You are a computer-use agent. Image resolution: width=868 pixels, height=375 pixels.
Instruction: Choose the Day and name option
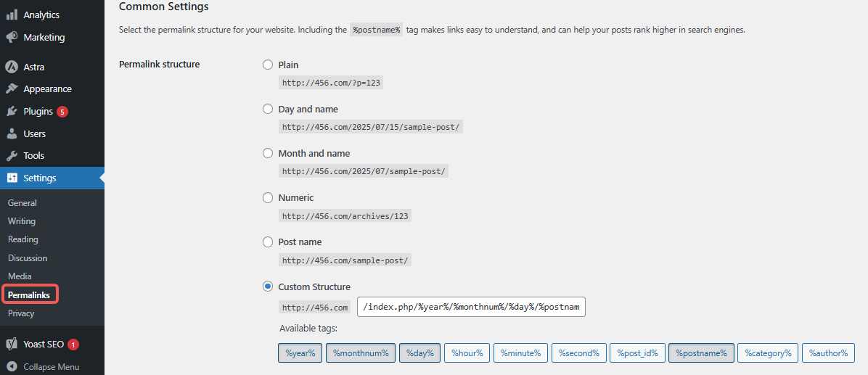[x=268, y=109]
